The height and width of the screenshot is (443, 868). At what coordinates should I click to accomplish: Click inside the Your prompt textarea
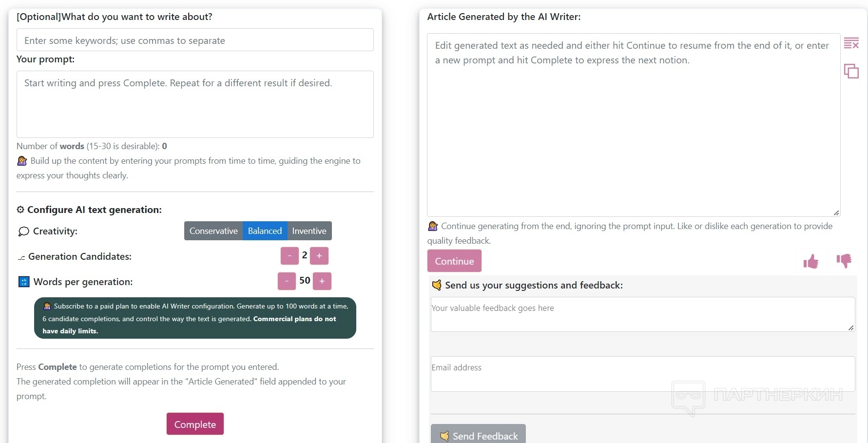tap(195, 104)
